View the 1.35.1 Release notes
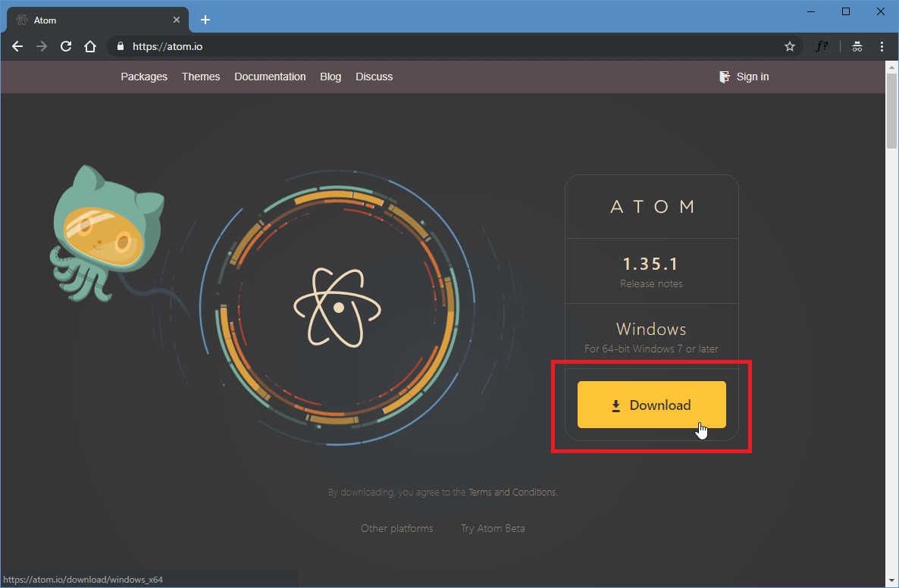Viewport: 899px width, 588px height. [651, 283]
